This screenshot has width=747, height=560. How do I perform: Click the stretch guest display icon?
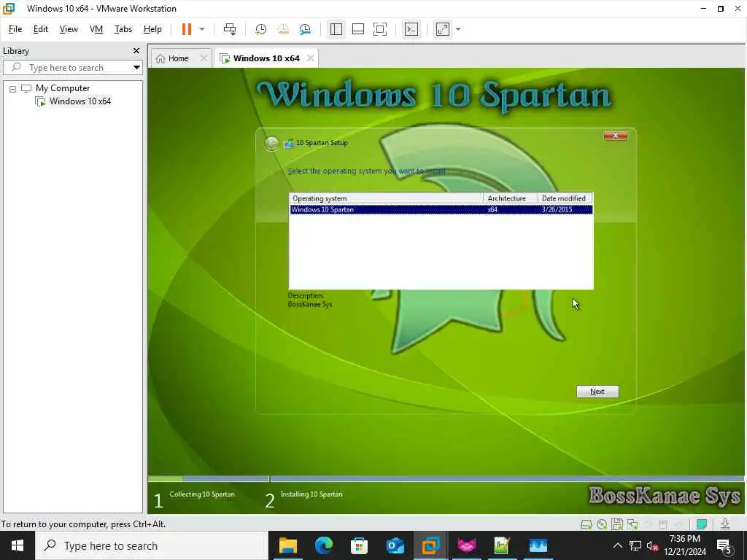[x=443, y=29]
